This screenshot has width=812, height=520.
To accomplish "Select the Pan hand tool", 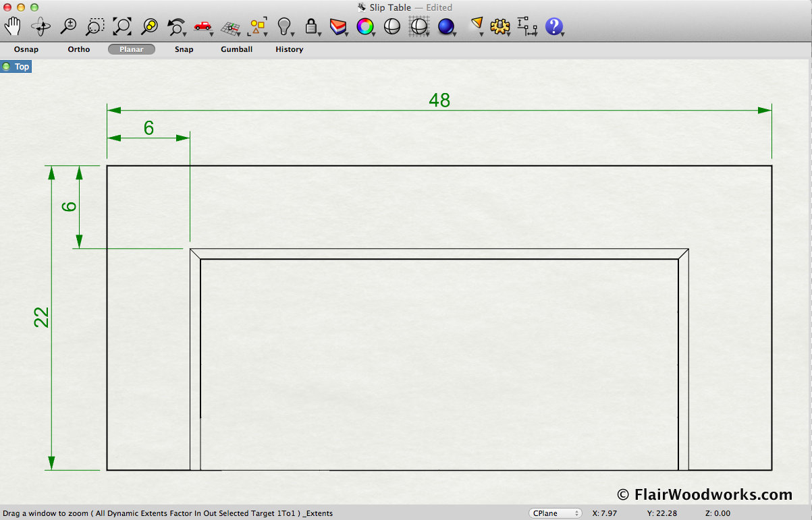I will (x=12, y=26).
